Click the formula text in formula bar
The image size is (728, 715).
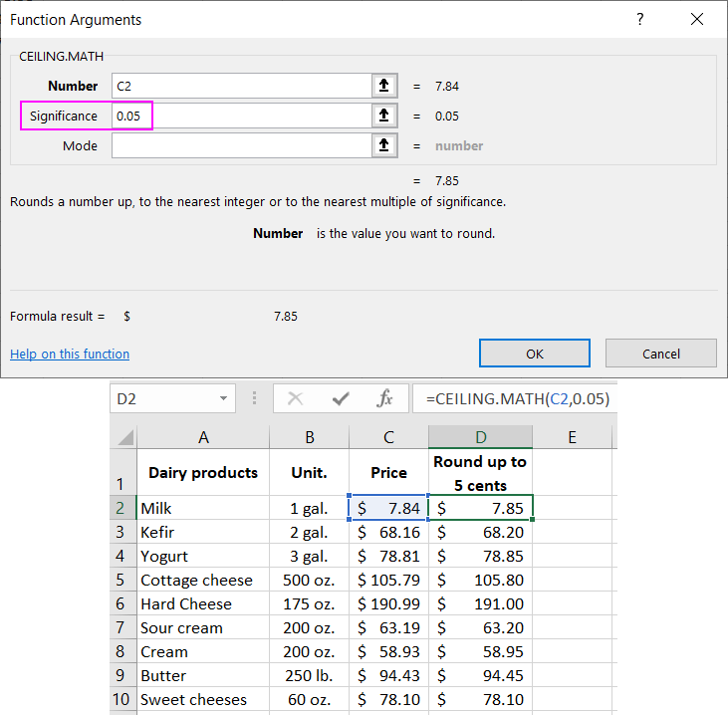tap(517, 398)
